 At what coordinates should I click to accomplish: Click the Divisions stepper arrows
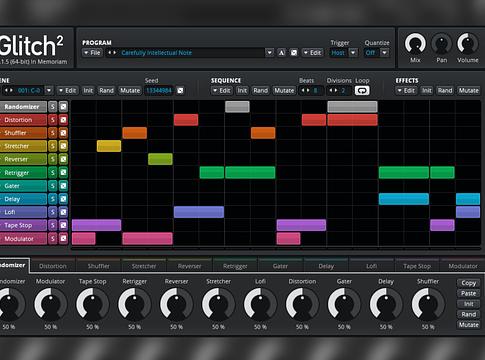(333, 90)
